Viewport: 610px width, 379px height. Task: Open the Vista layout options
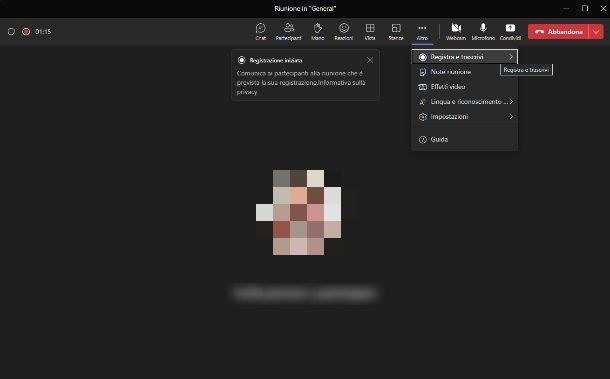point(370,32)
